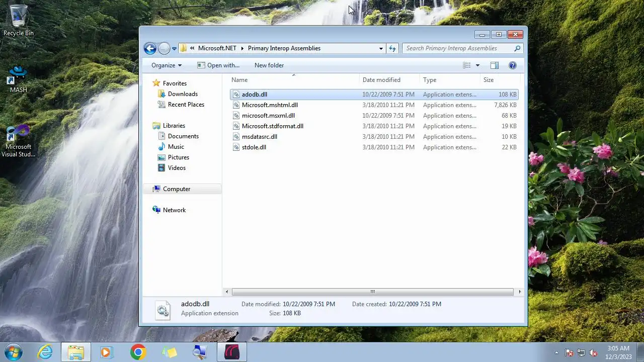The width and height of the screenshot is (644, 362).
Task: Click Primary Interop Assemblies breadcrumb segment
Action: click(284, 48)
